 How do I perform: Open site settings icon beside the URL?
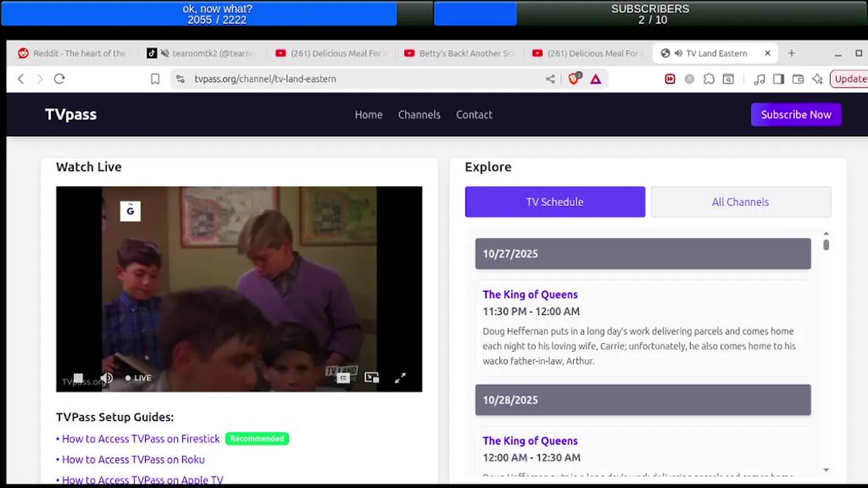pos(180,79)
